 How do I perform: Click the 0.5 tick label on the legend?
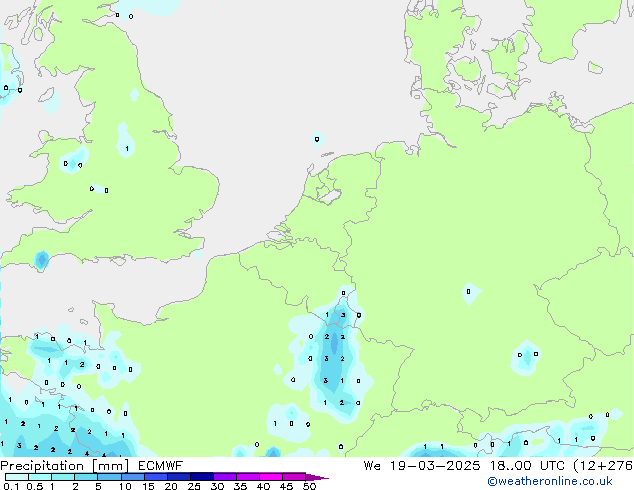(32, 487)
